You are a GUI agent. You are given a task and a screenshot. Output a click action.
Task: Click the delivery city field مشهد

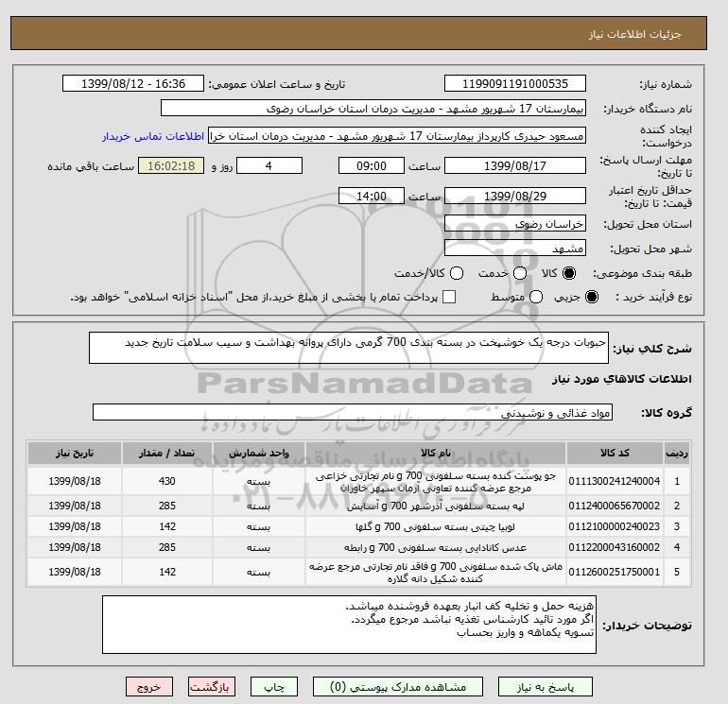(515, 249)
